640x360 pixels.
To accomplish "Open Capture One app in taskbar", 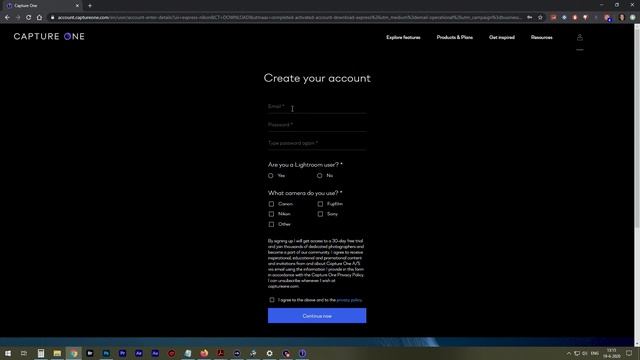I will click(x=302, y=353).
